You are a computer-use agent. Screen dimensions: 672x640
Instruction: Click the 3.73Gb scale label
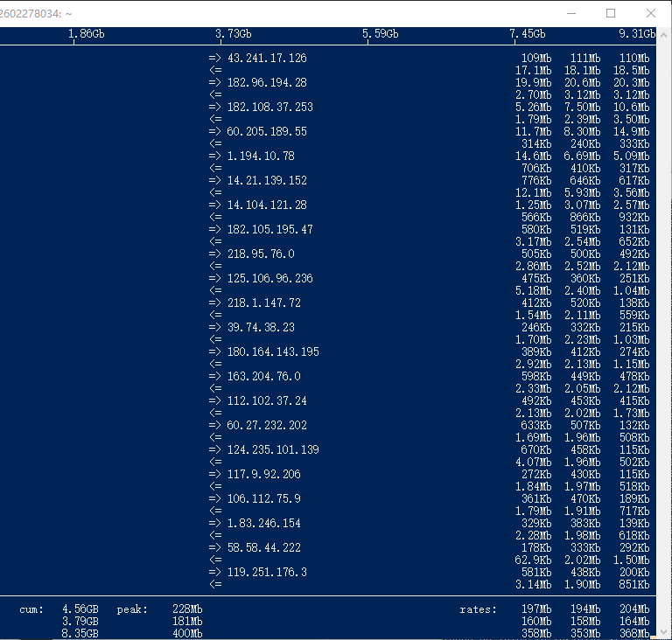[x=233, y=33]
